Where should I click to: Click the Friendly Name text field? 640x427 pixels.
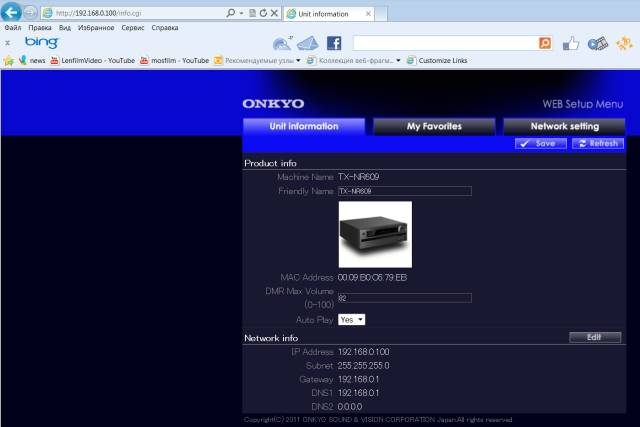tap(404, 190)
